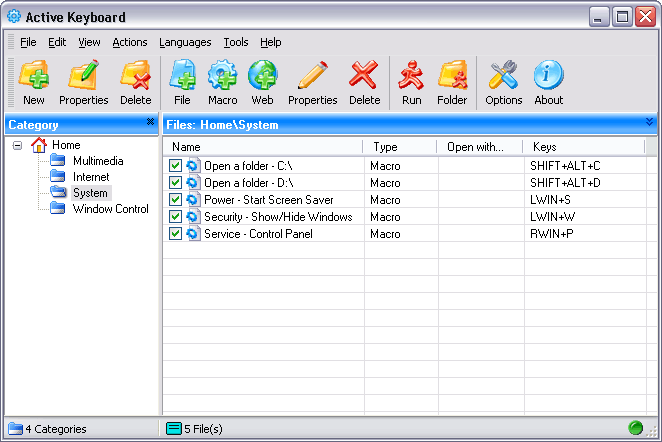This screenshot has width=662, height=442.
Task: Click the Delete category folder icon
Action: (136, 75)
